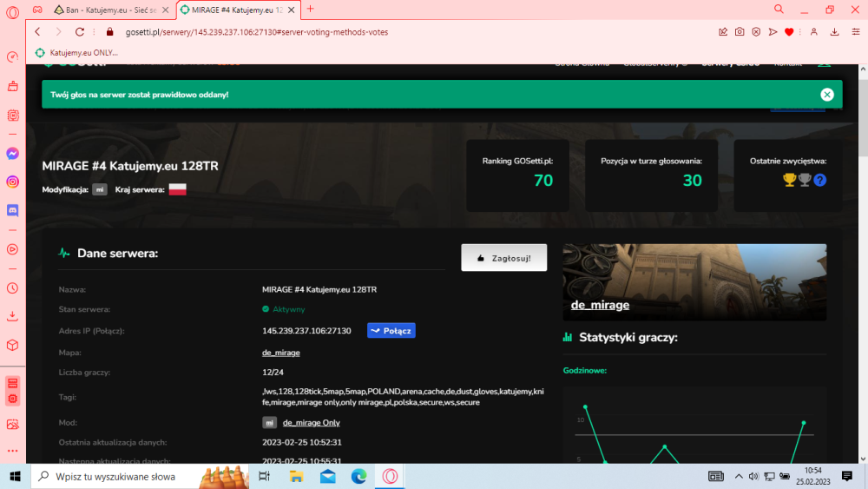
Task: Open the toolbar downloads arrow icon
Action: click(834, 32)
